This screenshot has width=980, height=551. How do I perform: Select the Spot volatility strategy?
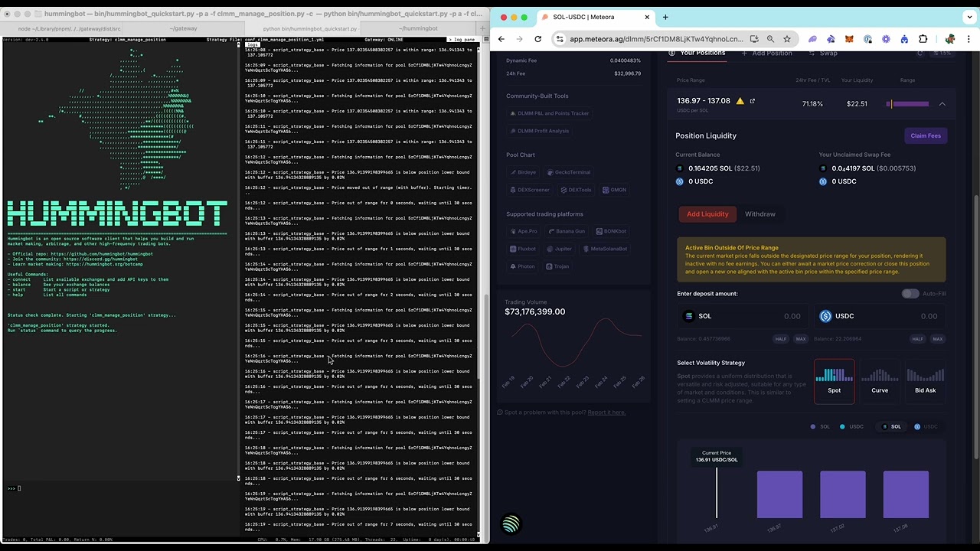[834, 381]
